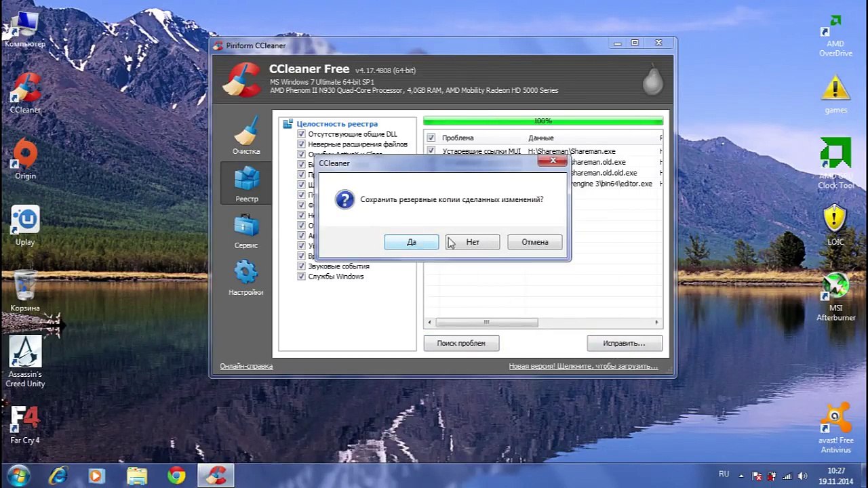
Task: Select the "Shareman.exe" data cell
Action: (x=572, y=151)
